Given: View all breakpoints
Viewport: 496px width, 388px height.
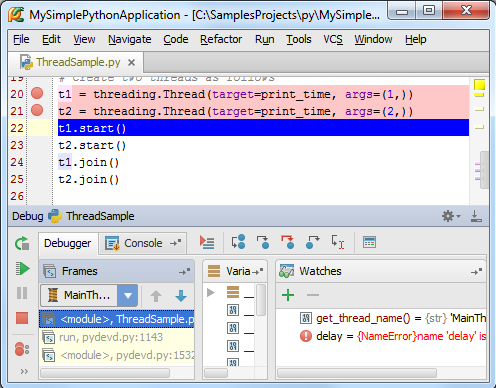Looking at the screenshot, I should pos(22,349).
